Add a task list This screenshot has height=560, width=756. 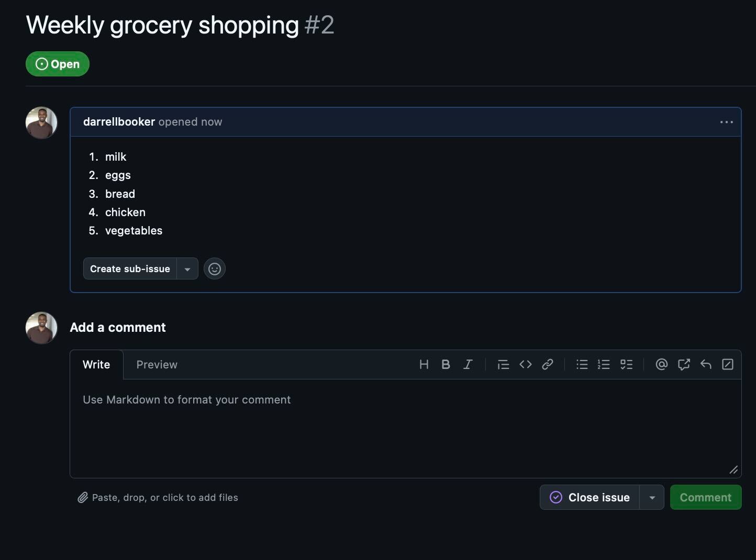[x=626, y=364]
